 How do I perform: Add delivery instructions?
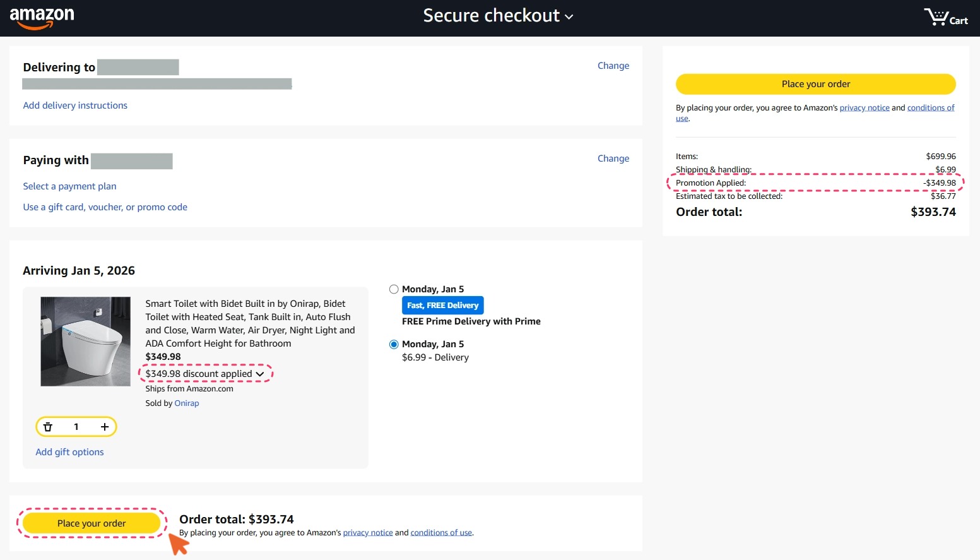75,105
